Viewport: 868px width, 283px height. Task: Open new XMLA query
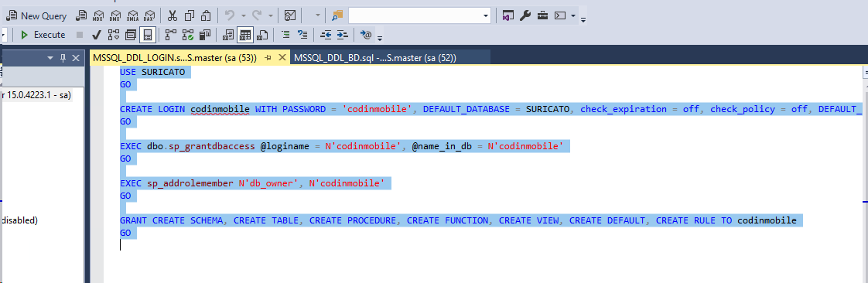tap(132, 16)
